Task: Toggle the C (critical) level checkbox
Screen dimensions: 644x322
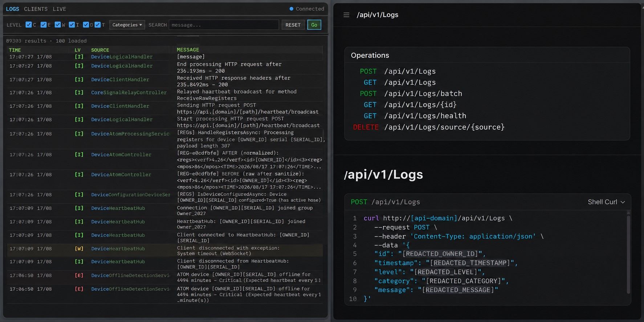Action: [x=29, y=25]
